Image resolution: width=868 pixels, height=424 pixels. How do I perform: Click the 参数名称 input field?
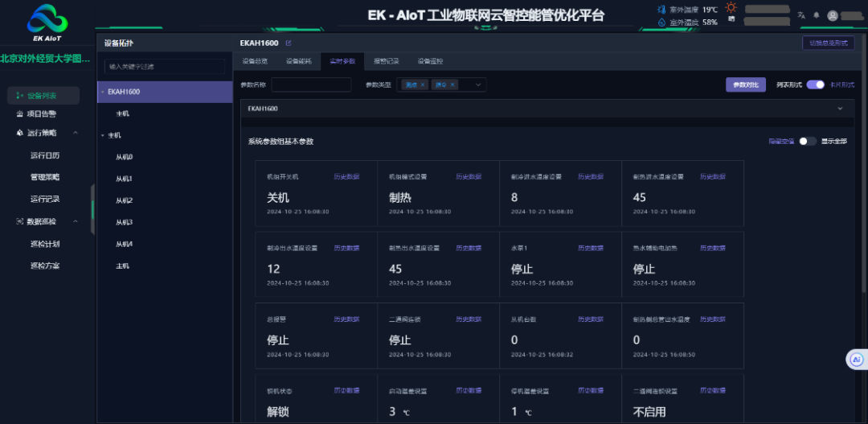point(311,84)
